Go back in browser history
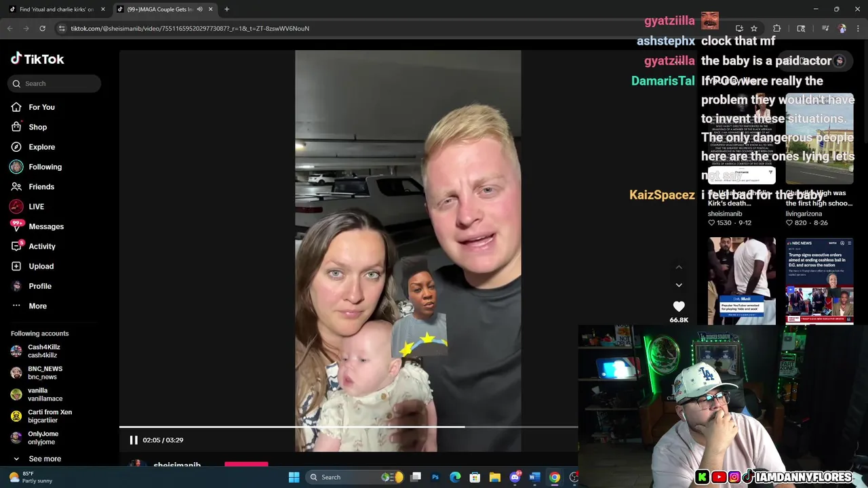Screen dimensions: 868x488 [x=9, y=28]
